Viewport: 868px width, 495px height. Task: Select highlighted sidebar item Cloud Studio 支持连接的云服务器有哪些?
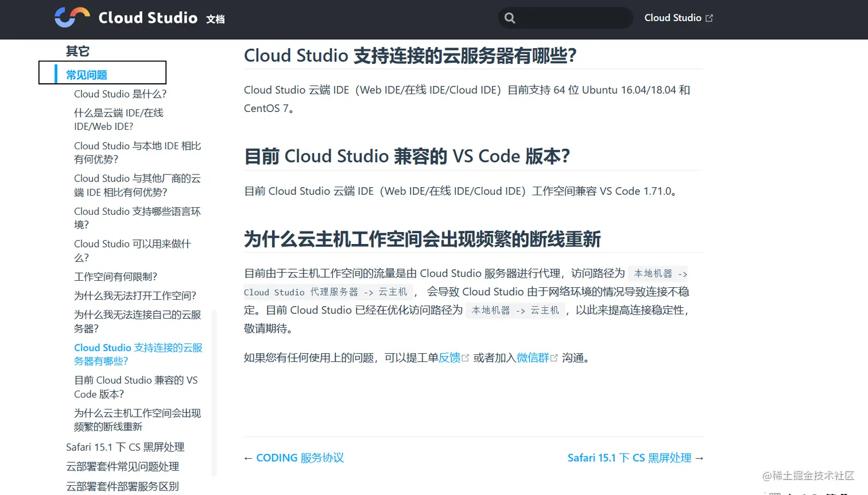(138, 354)
